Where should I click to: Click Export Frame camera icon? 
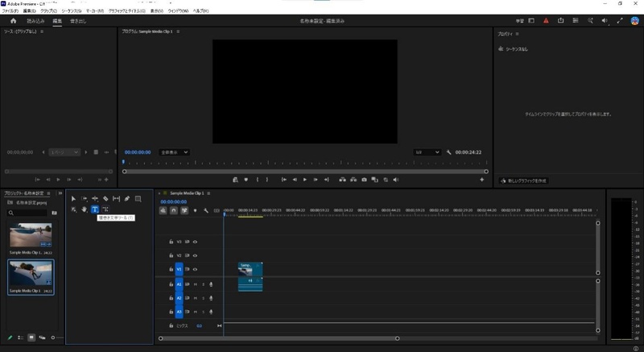pos(364,180)
